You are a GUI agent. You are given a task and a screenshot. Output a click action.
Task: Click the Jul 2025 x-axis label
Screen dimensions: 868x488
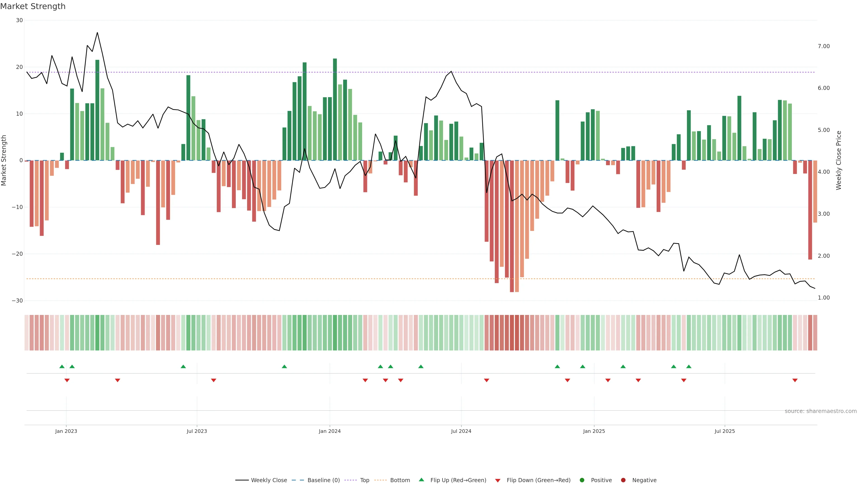(x=724, y=431)
